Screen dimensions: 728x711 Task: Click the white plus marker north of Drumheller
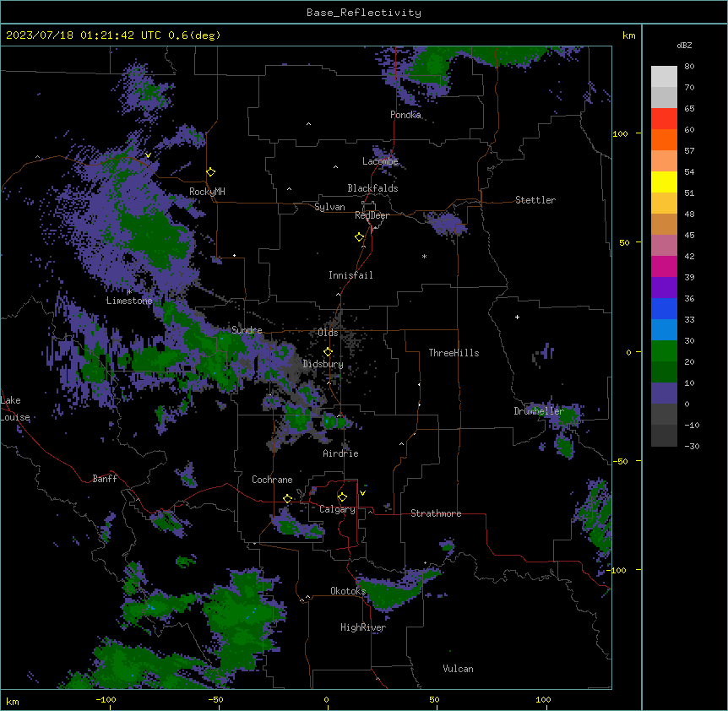click(517, 317)
